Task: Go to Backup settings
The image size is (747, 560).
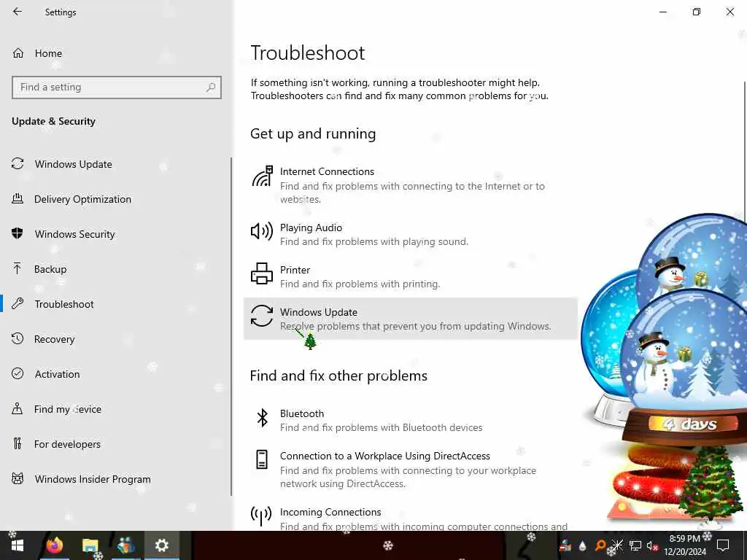Action: pyautogui.click(x=50, y=269)
